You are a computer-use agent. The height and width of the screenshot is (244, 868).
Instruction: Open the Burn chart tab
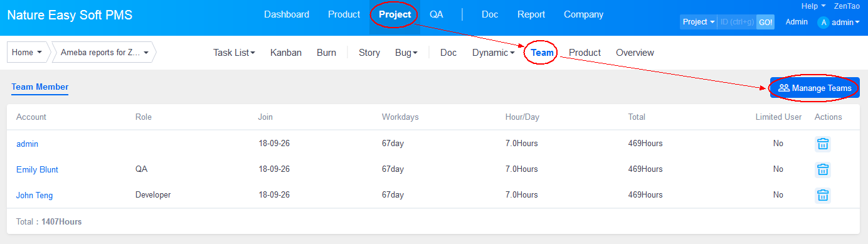326,53
